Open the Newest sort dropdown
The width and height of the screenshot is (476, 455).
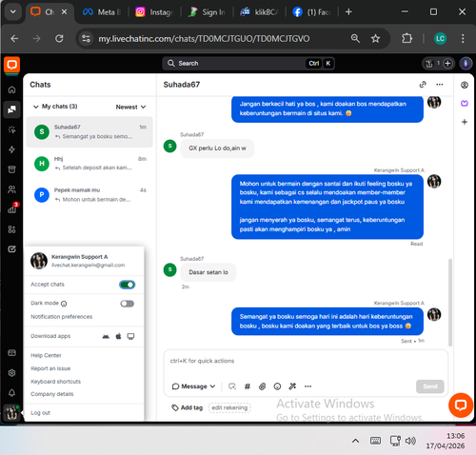[130, 107]
